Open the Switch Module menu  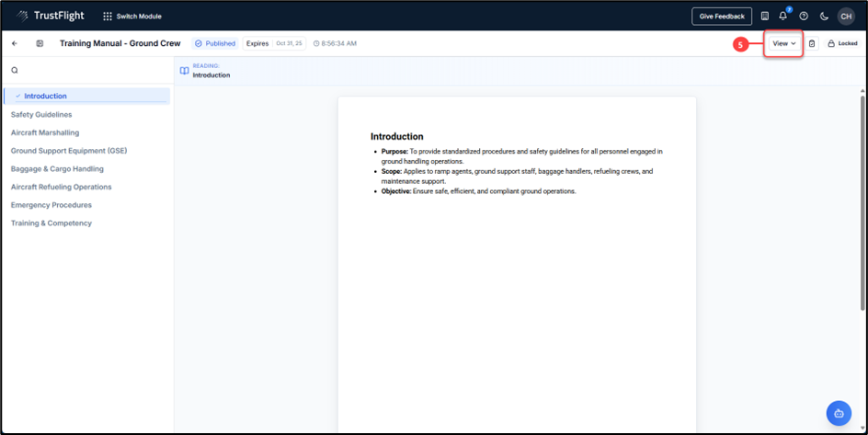[x=133, y=16]
